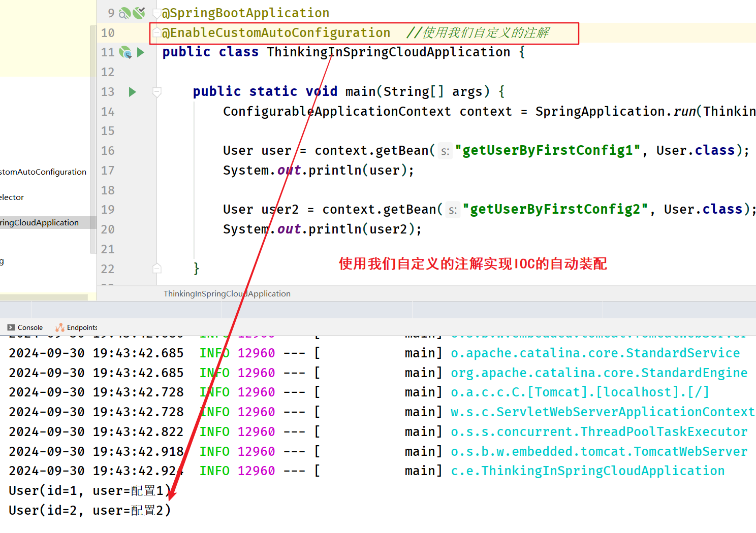
Task: Switch to the Console tab
Action: click(25, 327)
